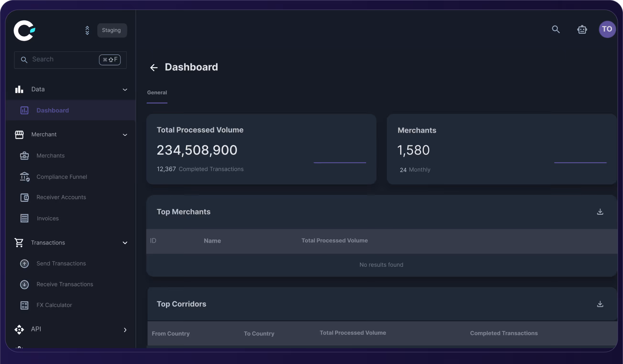Click the Transactions section label
This screenshot has height=364, width=623.
(48, 243)
